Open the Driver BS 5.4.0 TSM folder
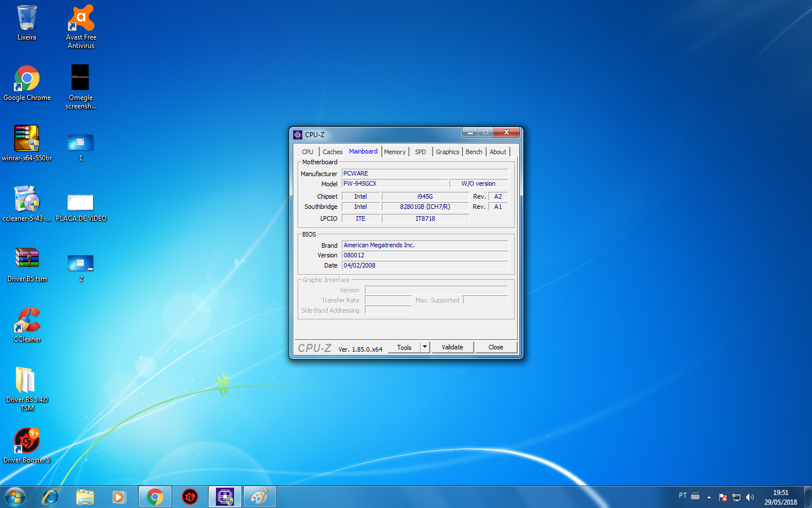Screen dimensions: 812x508 click(x=27, y=389)
